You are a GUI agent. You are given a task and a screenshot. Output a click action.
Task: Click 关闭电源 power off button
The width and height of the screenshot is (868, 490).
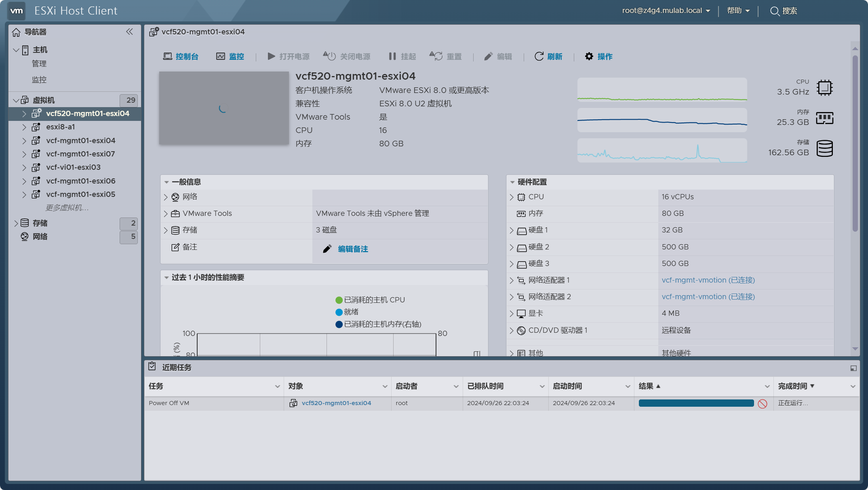[x=347, y=57]
